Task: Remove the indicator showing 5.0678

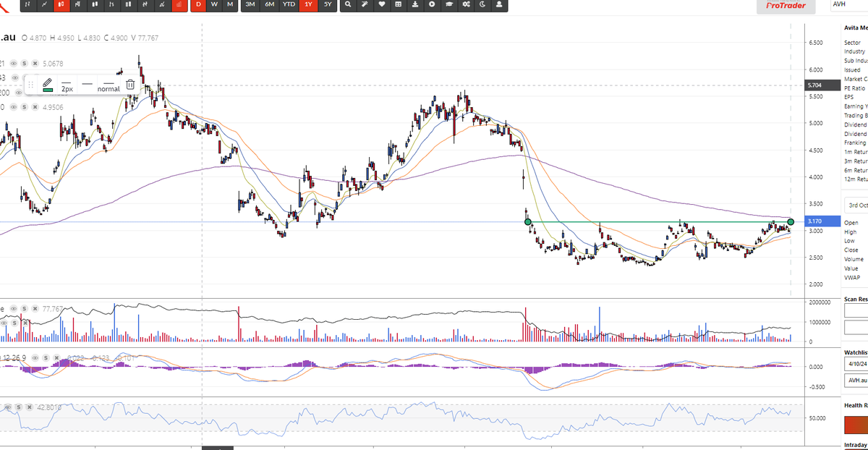Action: pyautogui.click(x=35, y=64)
